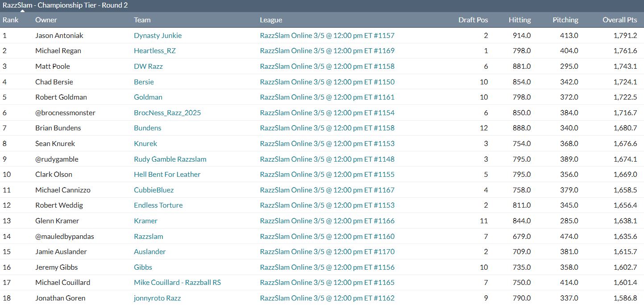Click hitting value 914.0

pos(522,35)
